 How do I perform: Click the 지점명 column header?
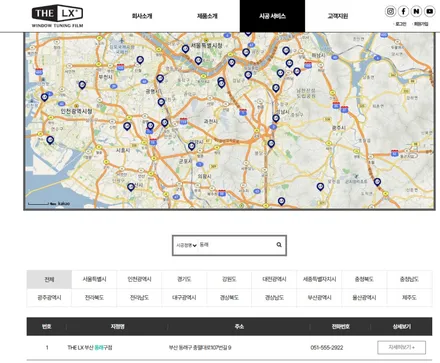click(117, 327)
